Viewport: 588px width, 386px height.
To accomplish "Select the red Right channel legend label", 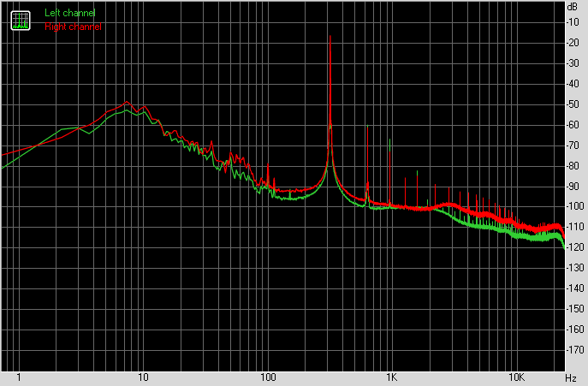I will [x=73, y=27].
